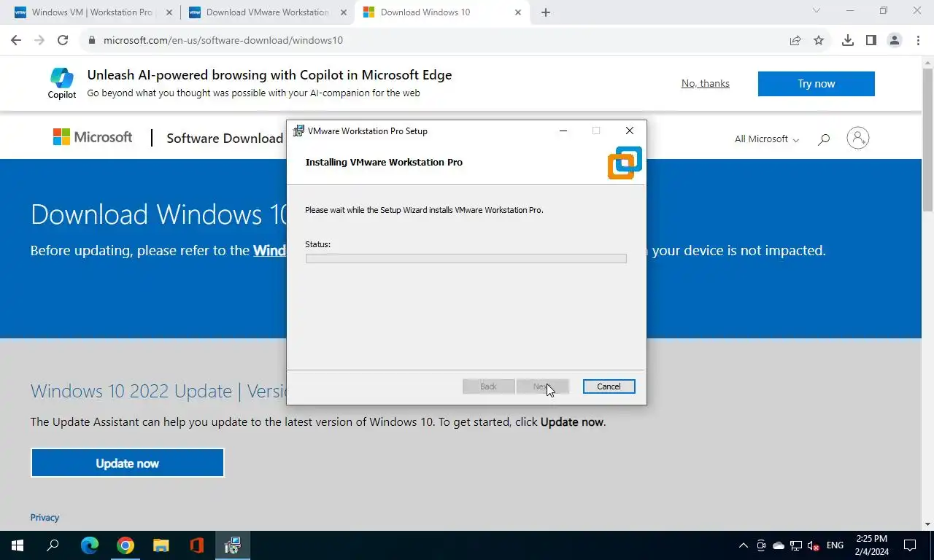934x560 pixels.
Task: Click the Try now button
Action: click(x=817, y=84)
